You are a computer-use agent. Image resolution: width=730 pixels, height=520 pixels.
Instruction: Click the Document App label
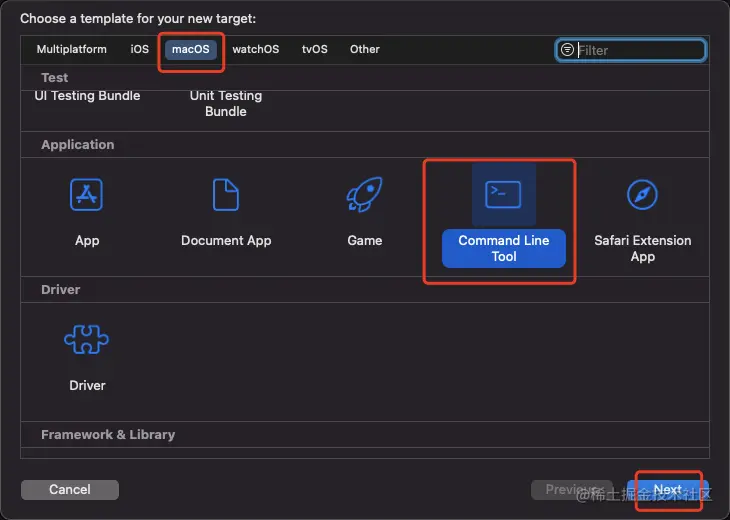click(226, 241)
